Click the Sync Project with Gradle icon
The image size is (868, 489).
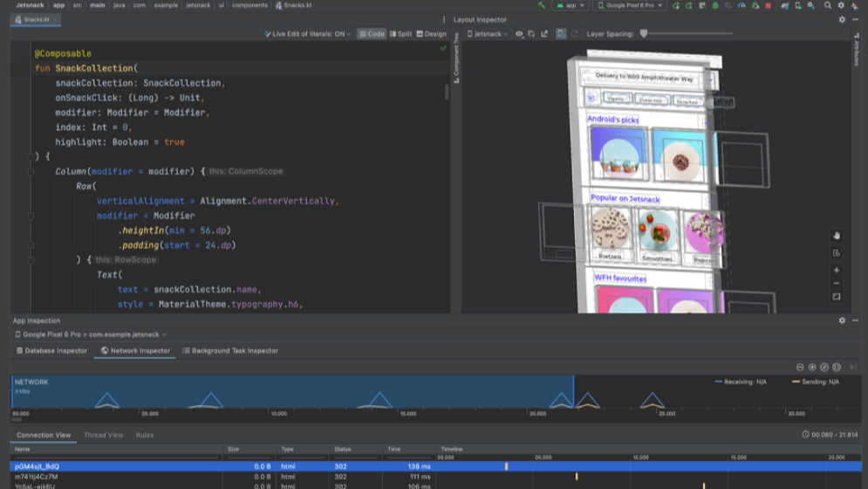784,5
